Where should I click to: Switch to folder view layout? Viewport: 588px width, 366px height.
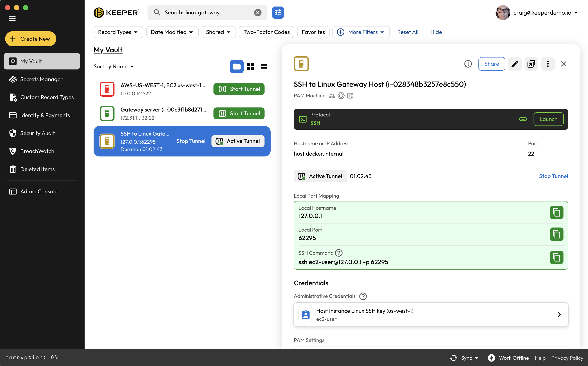tap(237, 67)
